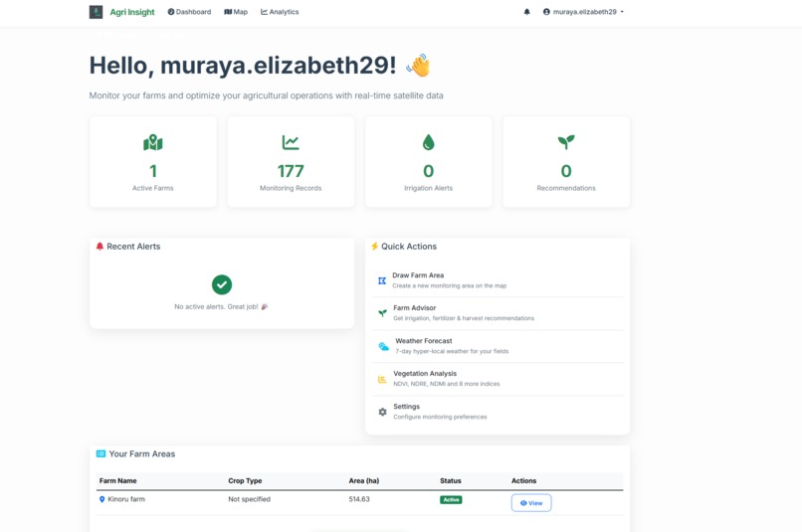Open the Map nav item
Screen dimensions: 802x532
coord(236,12)
